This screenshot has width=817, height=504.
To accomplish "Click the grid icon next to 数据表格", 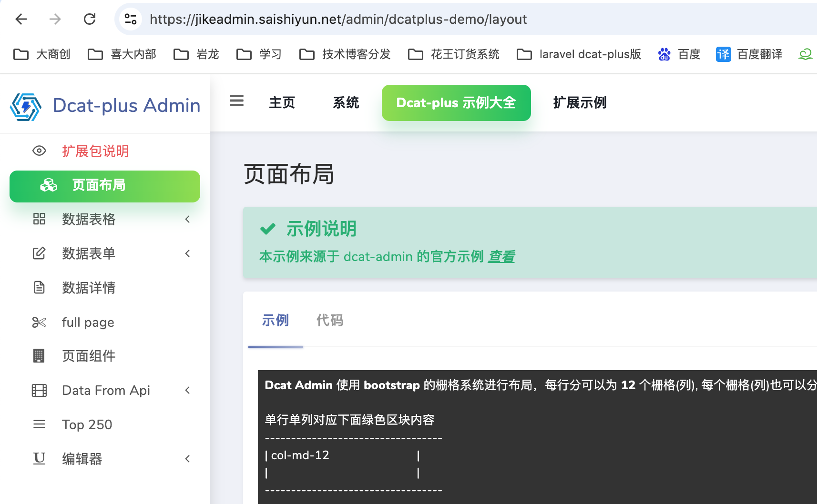I will tap(39, 219).
